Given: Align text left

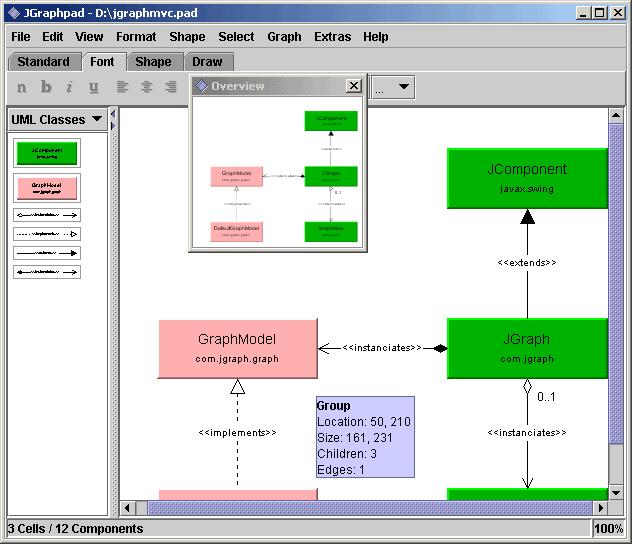Looking at the screenshot, I should coord(122,87).
